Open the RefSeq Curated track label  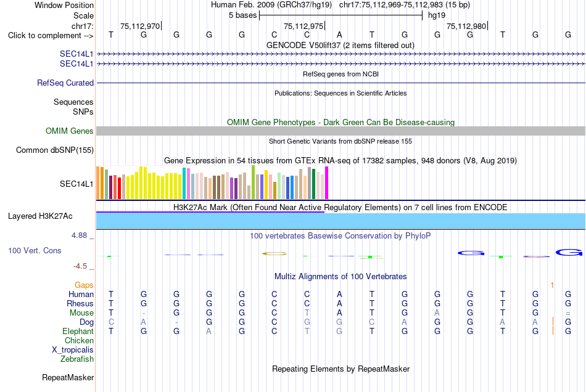(x=65, y=83)
